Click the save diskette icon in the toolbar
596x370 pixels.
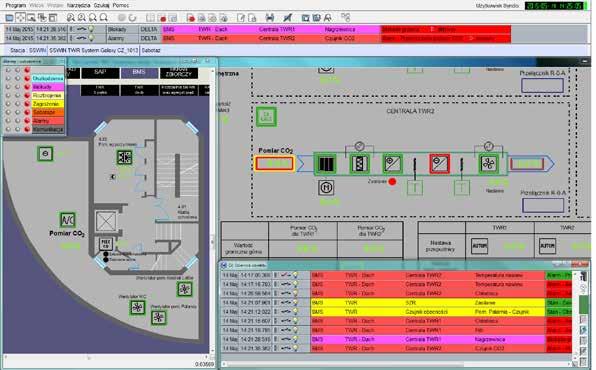[x=269, y=17]
